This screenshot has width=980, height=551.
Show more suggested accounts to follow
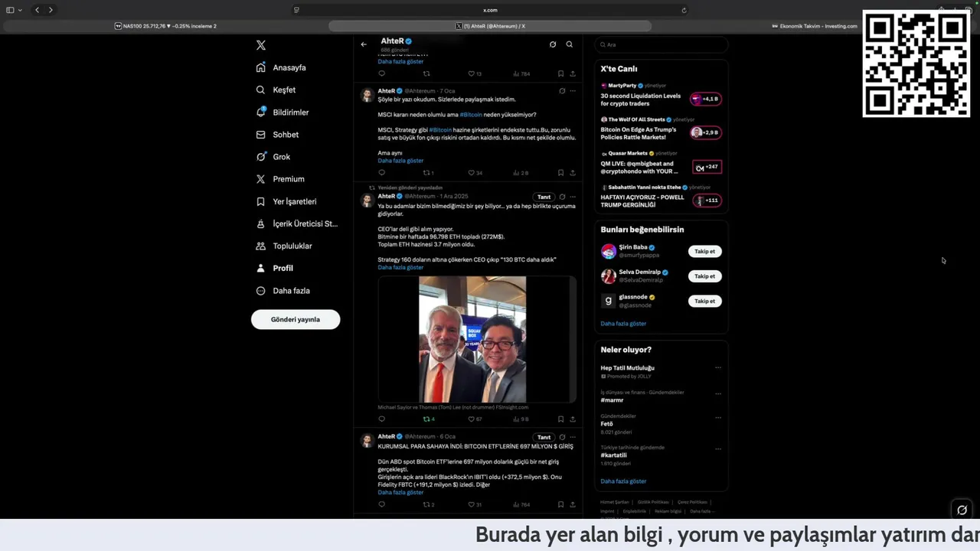click(623, 324)
